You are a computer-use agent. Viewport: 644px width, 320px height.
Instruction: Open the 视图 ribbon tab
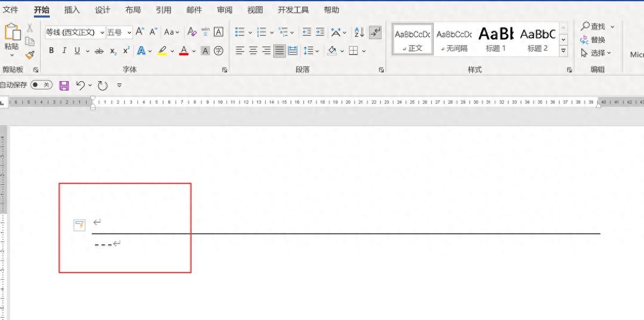pyautogui.click(x=255, y=10)
